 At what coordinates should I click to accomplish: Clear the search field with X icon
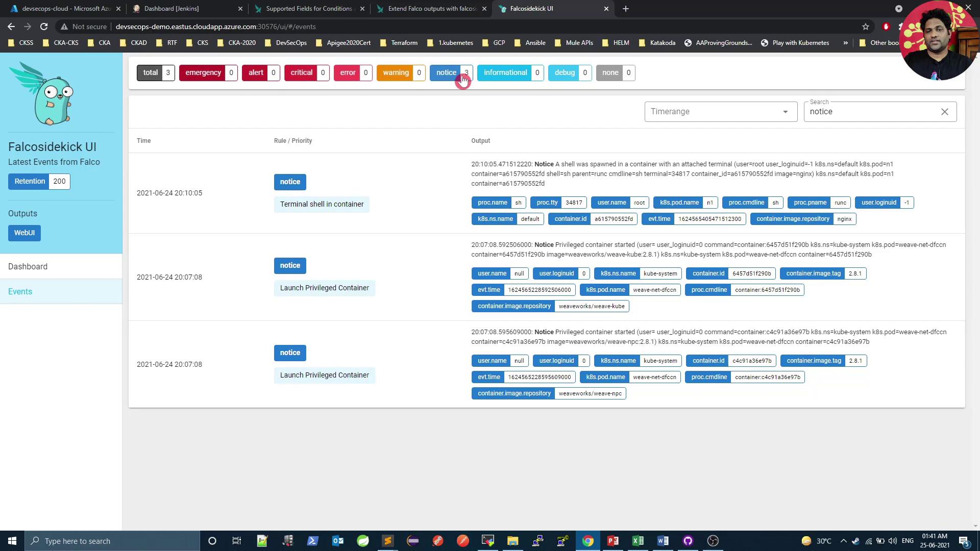(944, 112)
